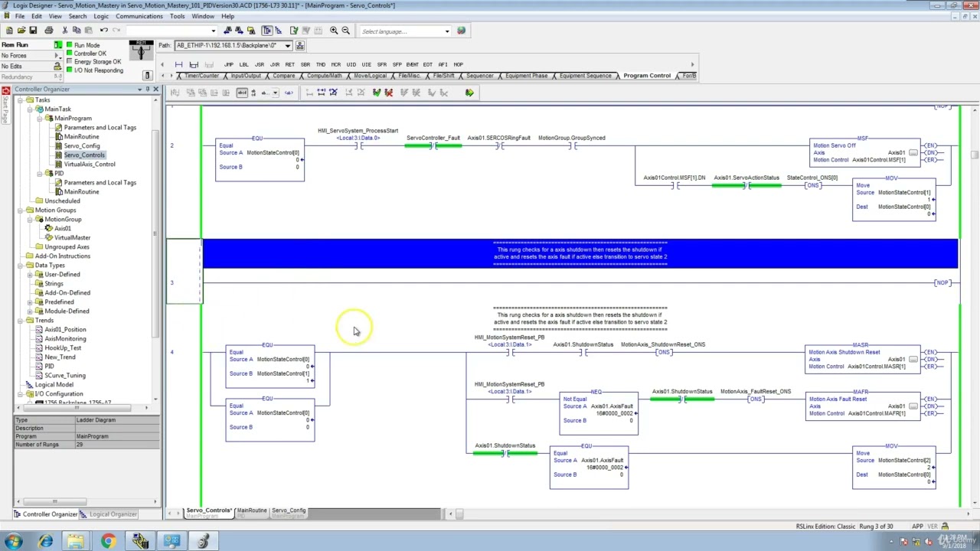Click the New file icon
The height and width of the screenshot is (551, 980).
9,31
